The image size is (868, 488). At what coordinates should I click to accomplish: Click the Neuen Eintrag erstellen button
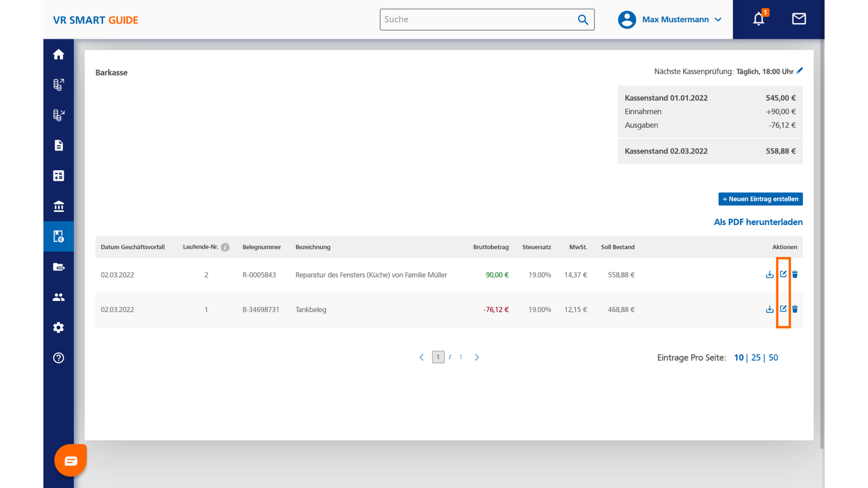click(x=760, y=199)
